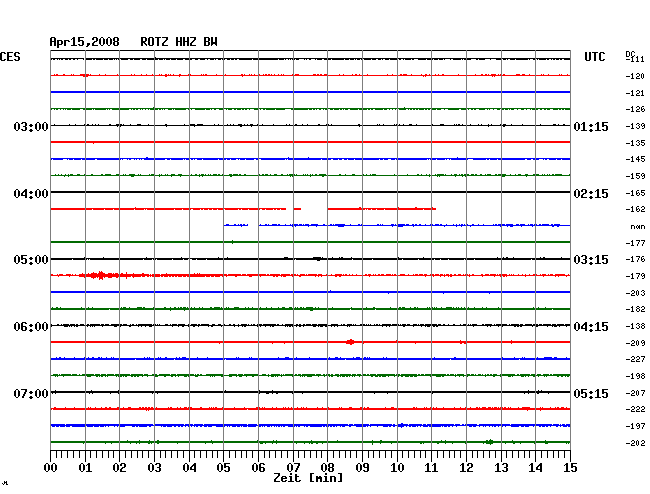The width and height of the screenshot is (650, 494).
Task: Select the UTC column header
Action: [594, 57]
